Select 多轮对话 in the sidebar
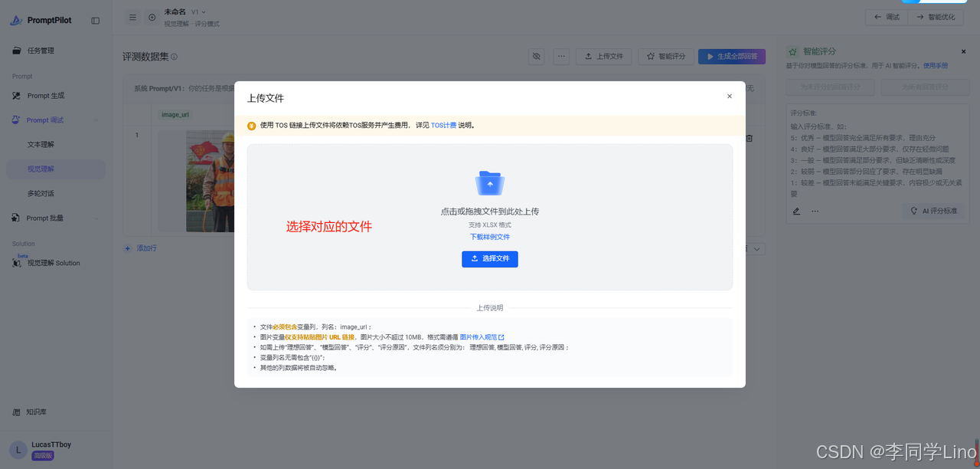Viewport: 980px width, 469px height. click(41, 193)
